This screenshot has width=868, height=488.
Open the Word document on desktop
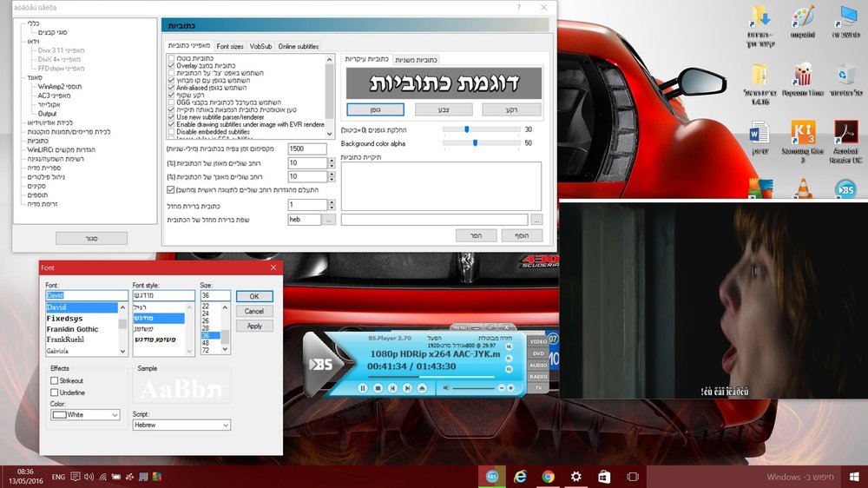coord(759,137)
